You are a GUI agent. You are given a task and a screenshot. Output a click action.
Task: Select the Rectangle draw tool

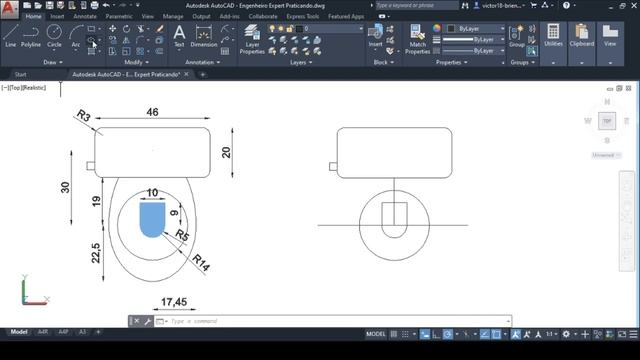tap(91, 29)
